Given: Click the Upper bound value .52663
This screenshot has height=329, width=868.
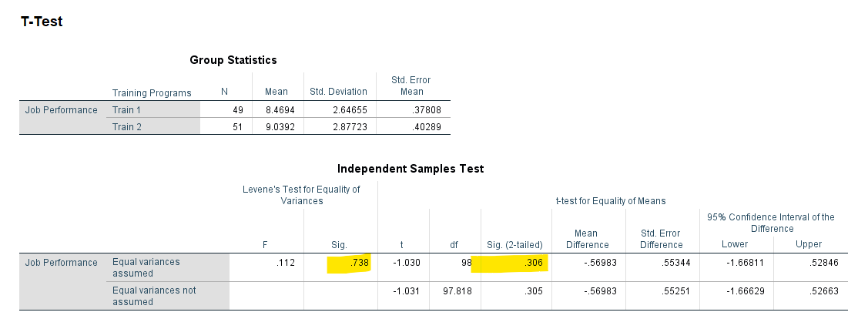Looking at the screenshot, I should point(822,291).
